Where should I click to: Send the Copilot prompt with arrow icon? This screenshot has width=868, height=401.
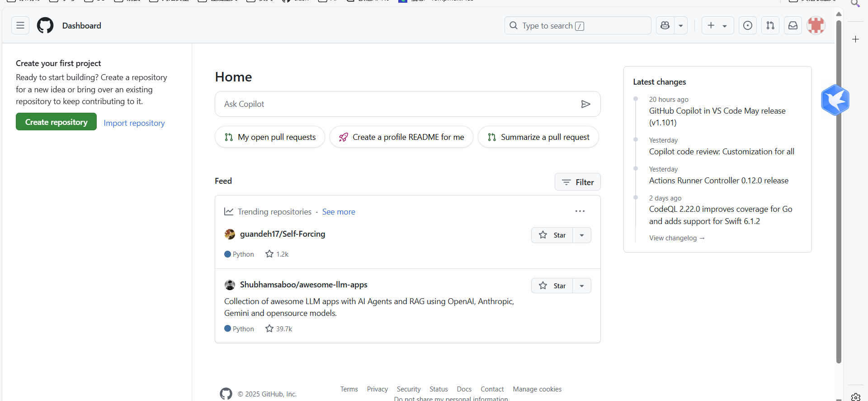[x=585, y=104]
